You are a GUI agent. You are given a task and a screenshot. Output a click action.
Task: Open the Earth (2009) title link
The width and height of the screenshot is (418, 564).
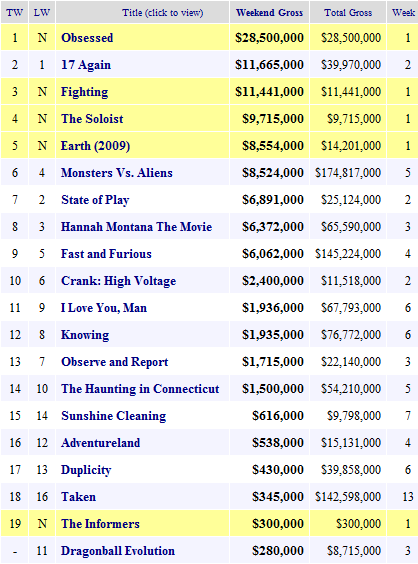coord(95,146)
